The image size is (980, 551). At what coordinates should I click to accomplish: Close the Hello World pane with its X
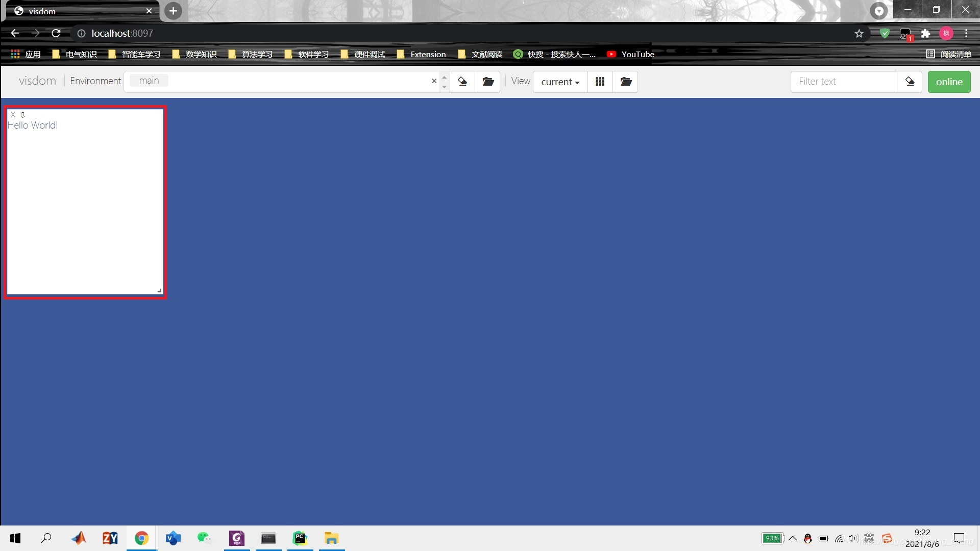(13, 115)
